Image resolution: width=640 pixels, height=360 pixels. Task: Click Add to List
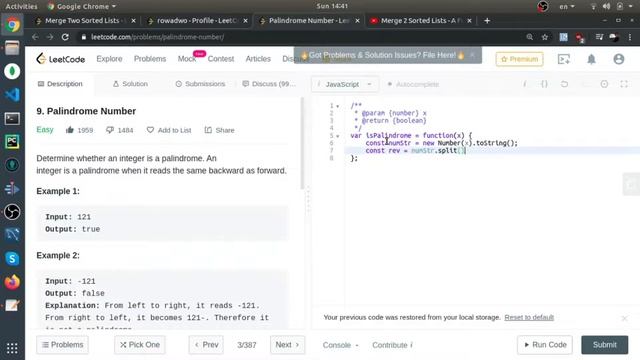coord(169,130)
